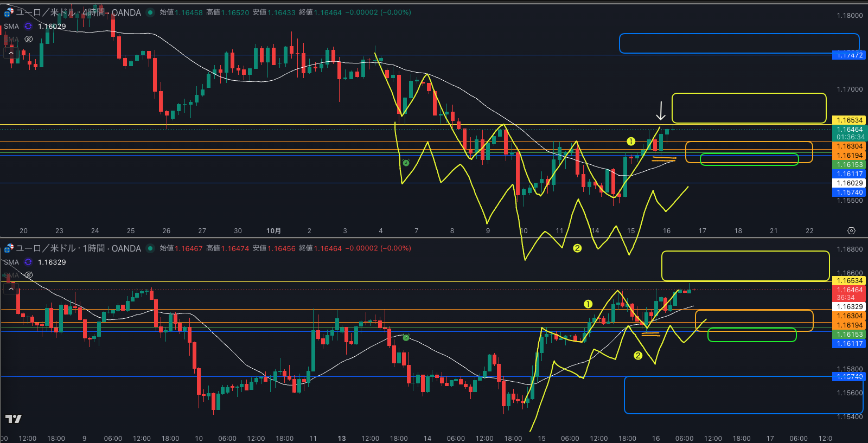The width and height of the screenshot is (868, 443).
Task: Click SMA refresh icon in 4-hour chart
Action: 28,26
